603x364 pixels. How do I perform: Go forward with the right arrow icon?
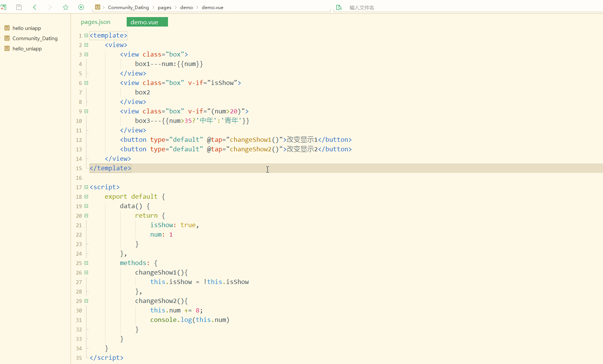(50, 7)
